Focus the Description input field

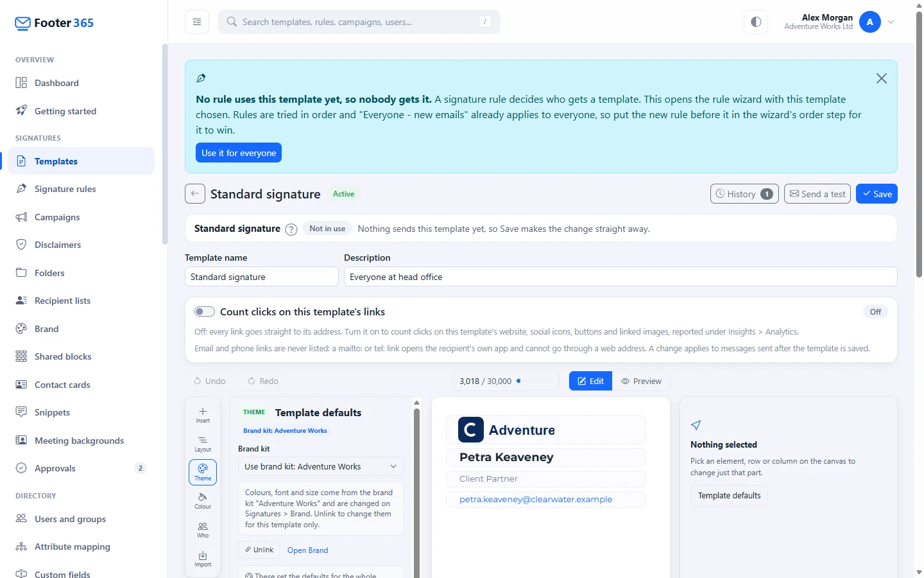[620, 277]
